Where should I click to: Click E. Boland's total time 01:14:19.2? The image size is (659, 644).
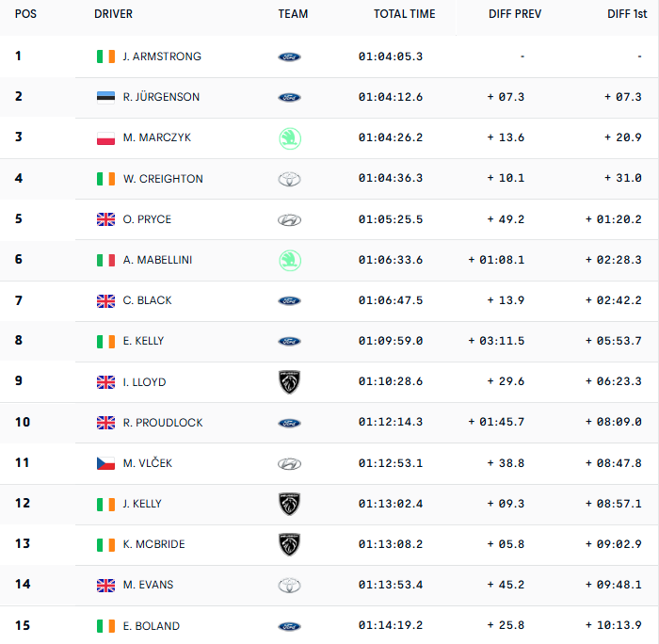click(x=391, y=626)
